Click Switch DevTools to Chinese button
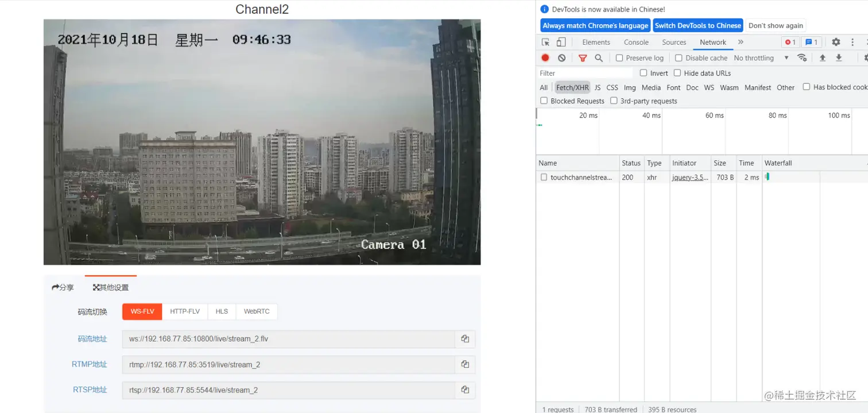Screen dimensions: 868x413 point(697,25)
